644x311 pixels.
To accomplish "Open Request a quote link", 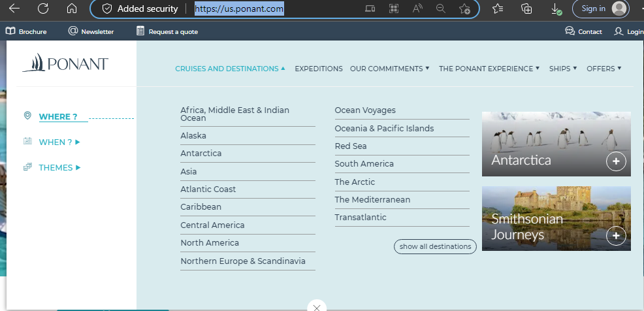I will (173, 31).
